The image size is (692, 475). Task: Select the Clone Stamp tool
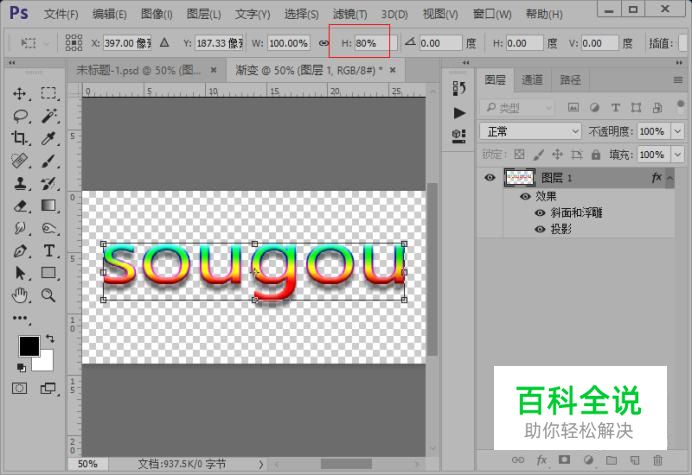click(x=20, y=183)
